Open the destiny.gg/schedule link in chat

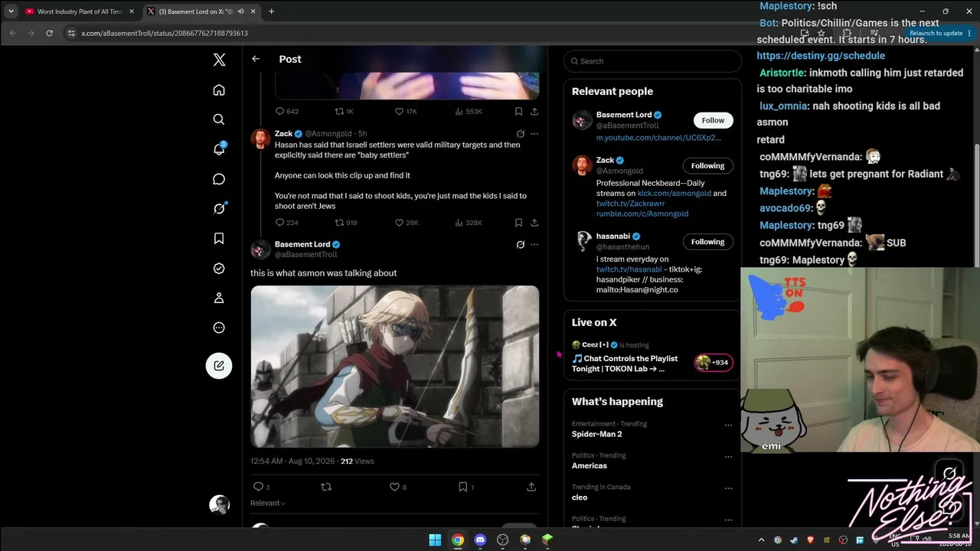[x=821, y=56]
